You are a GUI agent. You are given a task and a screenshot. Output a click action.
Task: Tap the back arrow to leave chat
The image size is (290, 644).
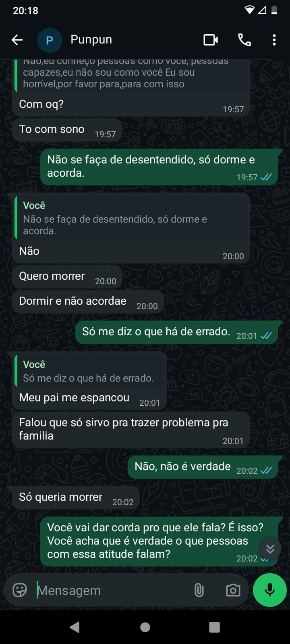click(x=17, y=40)
